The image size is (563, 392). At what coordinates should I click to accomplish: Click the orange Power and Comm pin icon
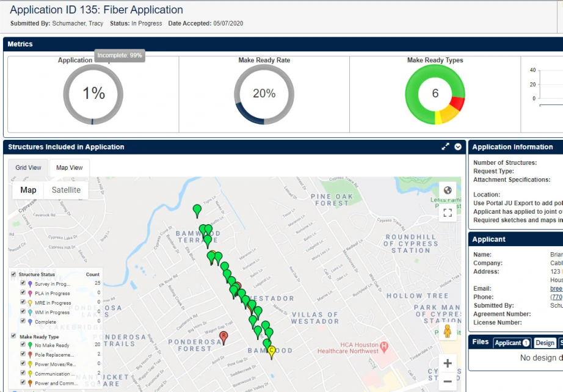click(30, 383)
